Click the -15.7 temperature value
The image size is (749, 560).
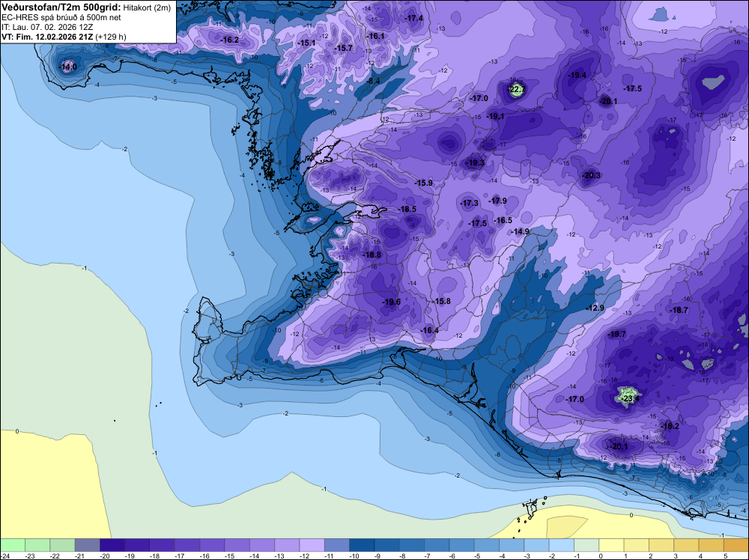(x=343, y=48)
